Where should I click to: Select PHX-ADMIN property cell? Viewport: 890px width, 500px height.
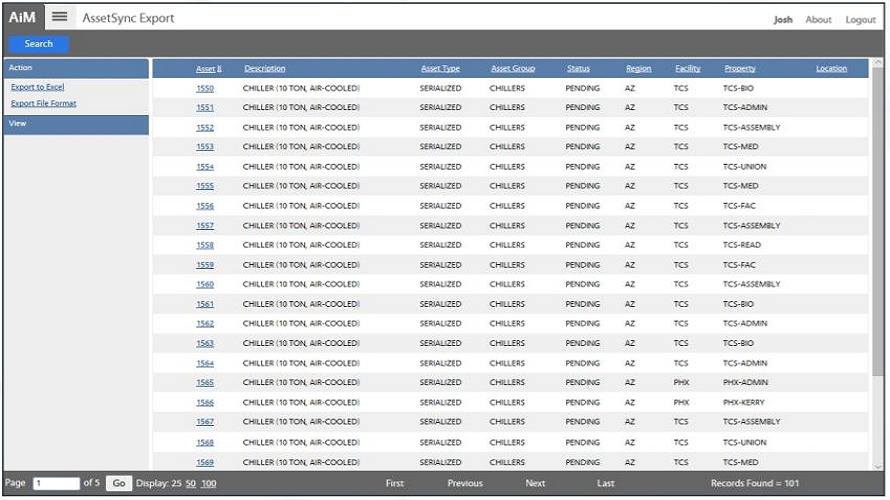pos(745,383)
